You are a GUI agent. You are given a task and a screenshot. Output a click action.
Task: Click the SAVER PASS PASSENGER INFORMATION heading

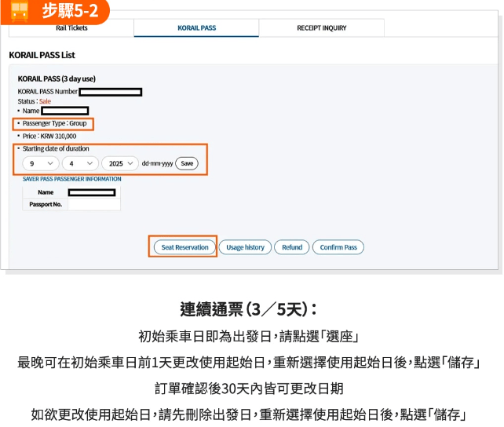point(71,179)
